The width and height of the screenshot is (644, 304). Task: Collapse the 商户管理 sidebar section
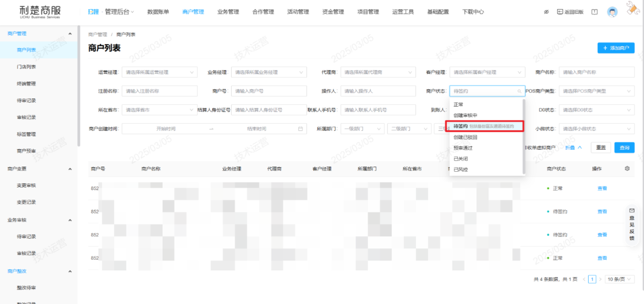click(x=70, y=34)
